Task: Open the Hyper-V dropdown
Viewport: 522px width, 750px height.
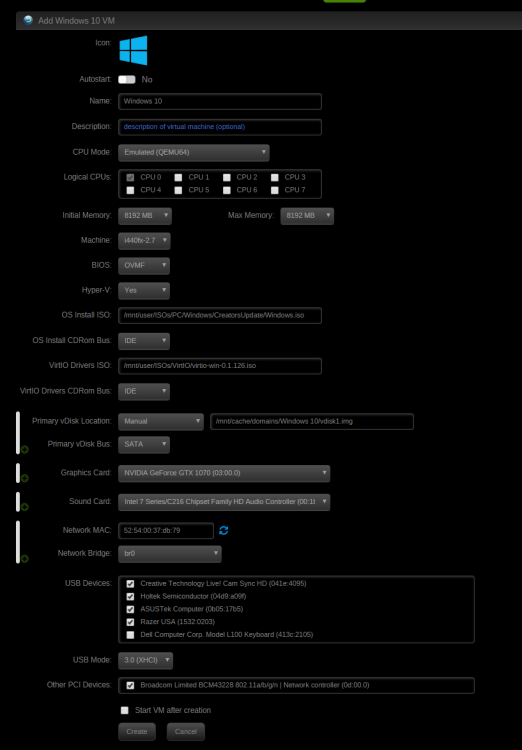Action: (144, 290)
